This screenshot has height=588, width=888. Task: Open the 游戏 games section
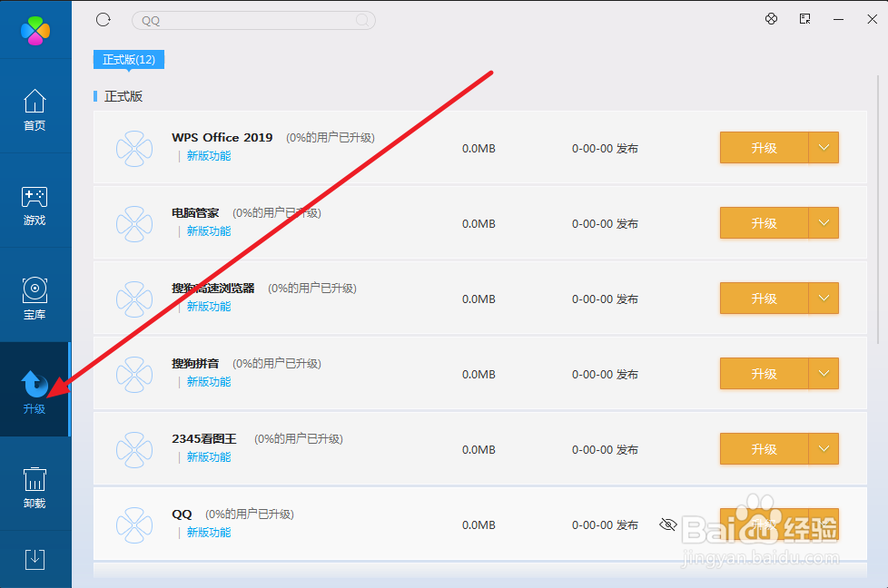pos(35,205)
